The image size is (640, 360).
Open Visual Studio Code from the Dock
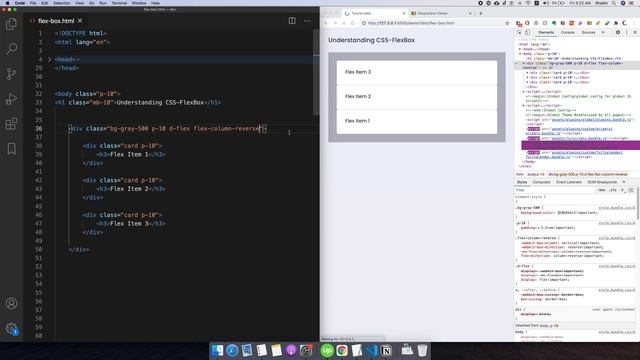point(371,350)
